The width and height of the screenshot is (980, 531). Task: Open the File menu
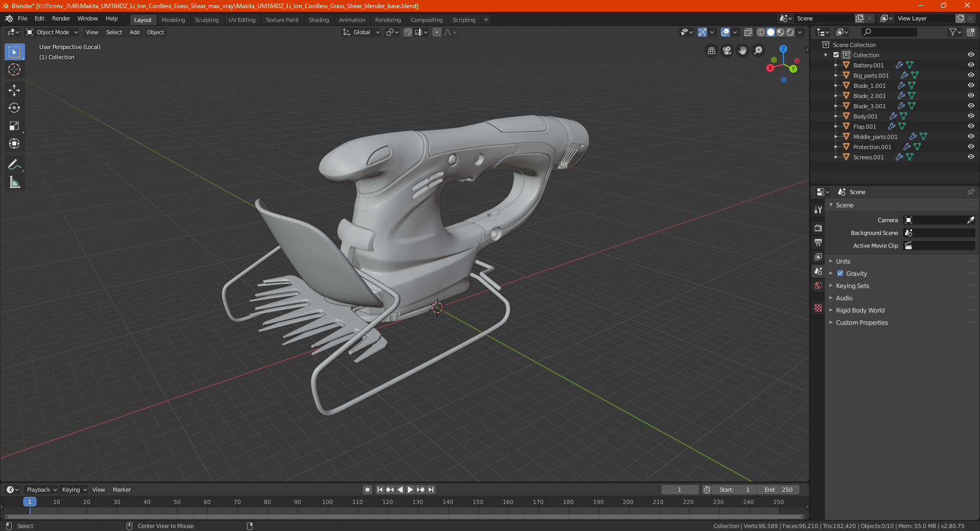point(22,18)
